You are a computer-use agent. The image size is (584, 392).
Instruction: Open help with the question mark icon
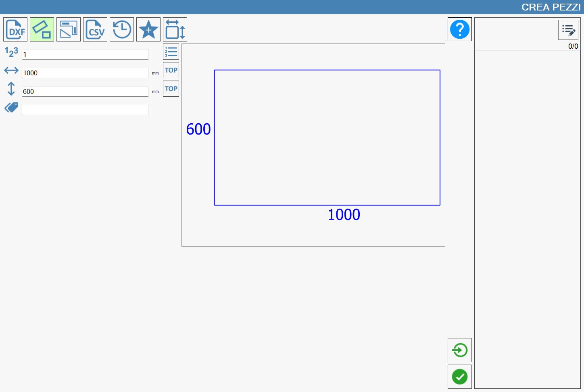(x=460, y=29)
